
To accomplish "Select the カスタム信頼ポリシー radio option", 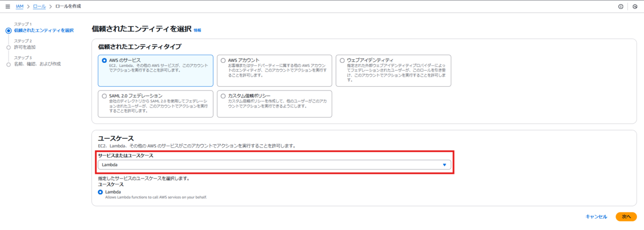I will pyautogui.click(x=223, y=95).
